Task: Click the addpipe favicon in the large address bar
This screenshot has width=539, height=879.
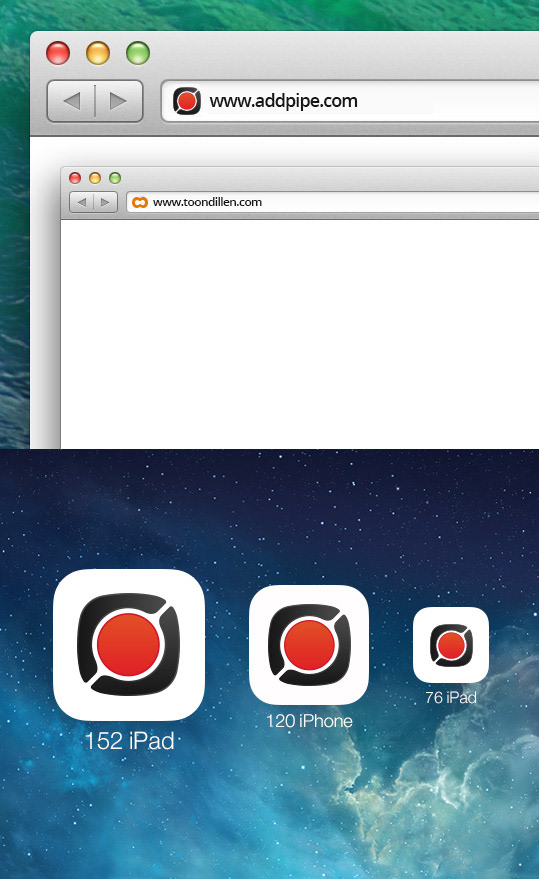Action: [187, 101]
